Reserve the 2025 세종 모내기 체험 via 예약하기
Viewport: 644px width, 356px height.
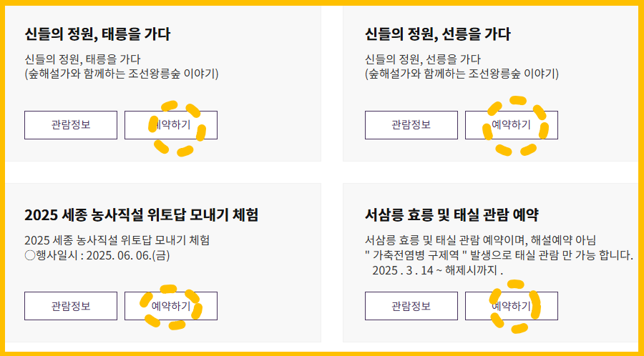pyautogui.click(x=171, y=306)
